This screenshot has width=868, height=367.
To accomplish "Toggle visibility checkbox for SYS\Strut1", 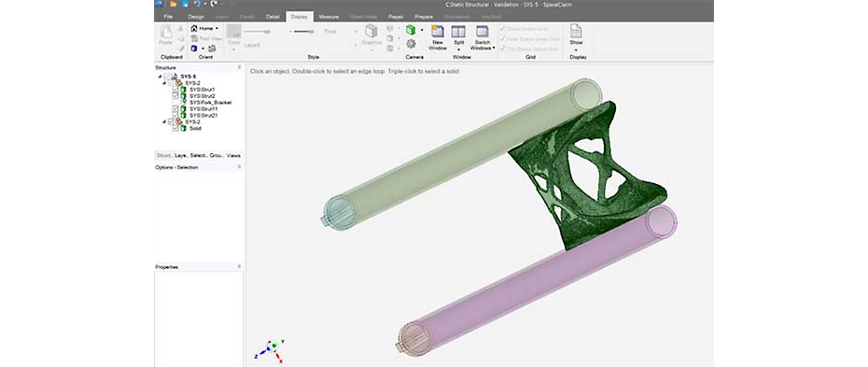I will coord(175,89).
